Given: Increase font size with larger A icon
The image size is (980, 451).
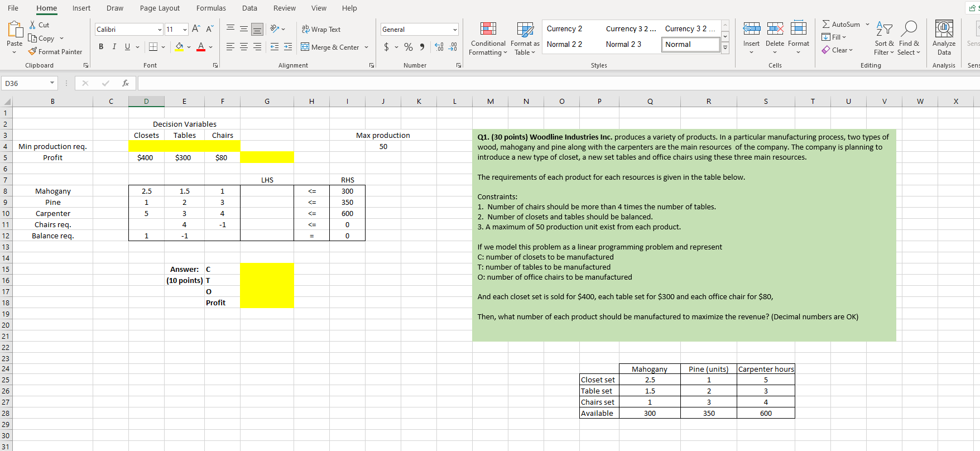Looking at the screenshot, I should [x=196, y=29].
